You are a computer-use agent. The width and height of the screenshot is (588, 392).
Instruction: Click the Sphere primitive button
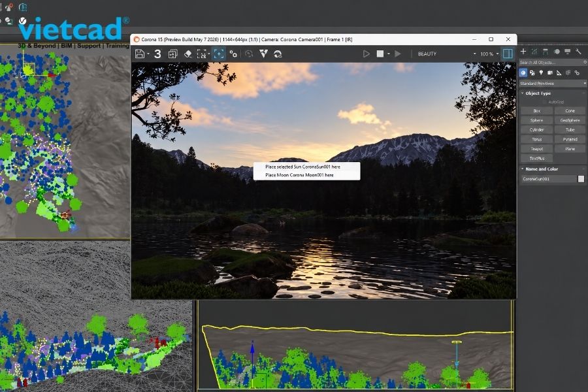point(536,120)
